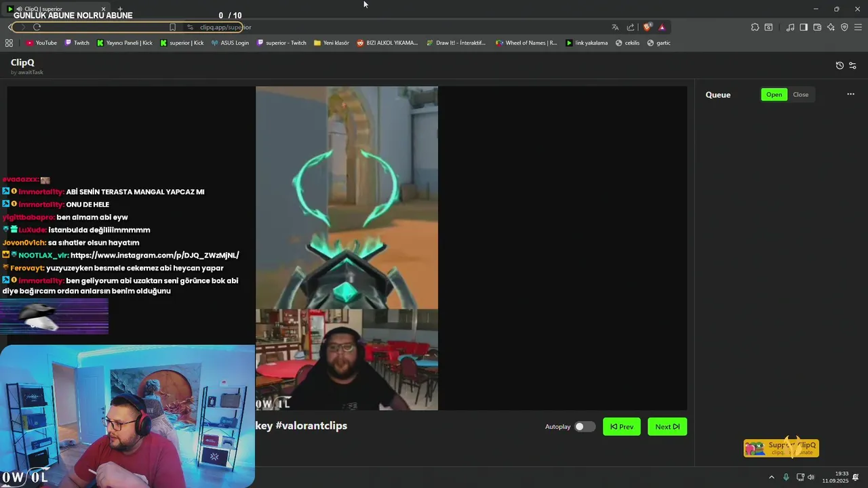Set the queue to Close
This screenshot has height=488, width=868.
(801, 94)
